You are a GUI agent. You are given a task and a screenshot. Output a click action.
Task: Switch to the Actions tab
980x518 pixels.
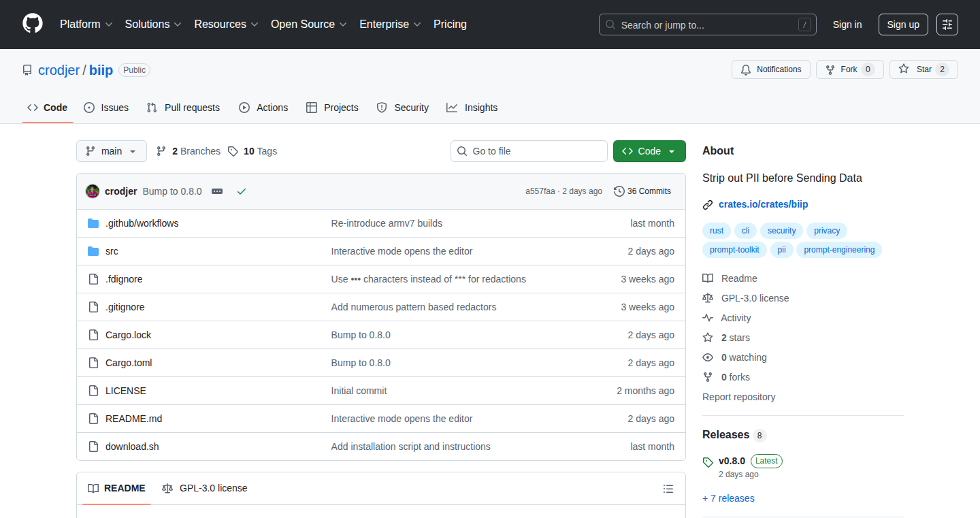click(263, 108)
